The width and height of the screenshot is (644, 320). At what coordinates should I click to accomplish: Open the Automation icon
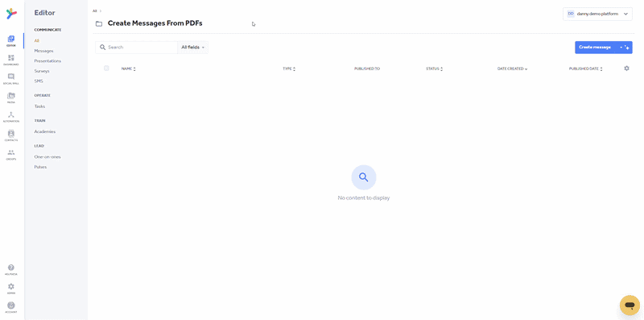(x=11, y=116)
